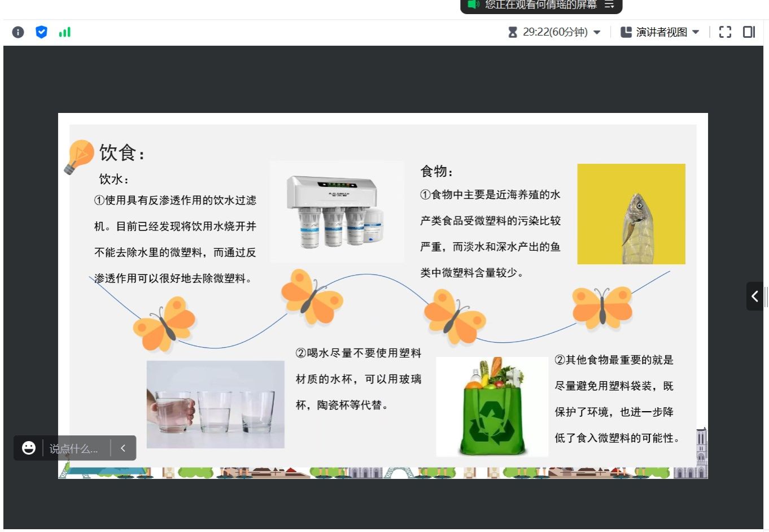
Task: Click the dried fish image
Action: tap(631, 214)
